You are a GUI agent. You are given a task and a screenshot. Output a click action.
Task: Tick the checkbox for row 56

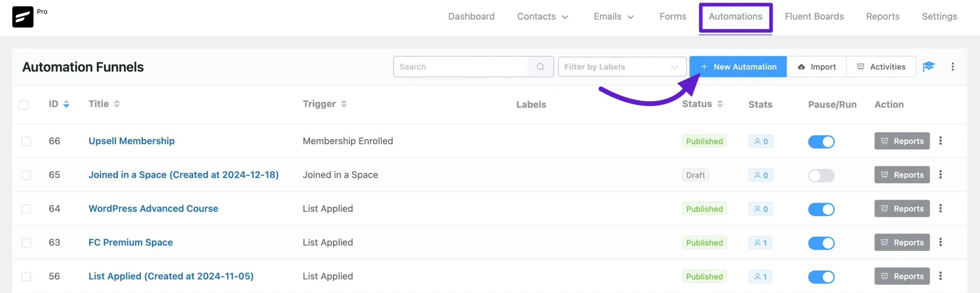pos(26,277)
